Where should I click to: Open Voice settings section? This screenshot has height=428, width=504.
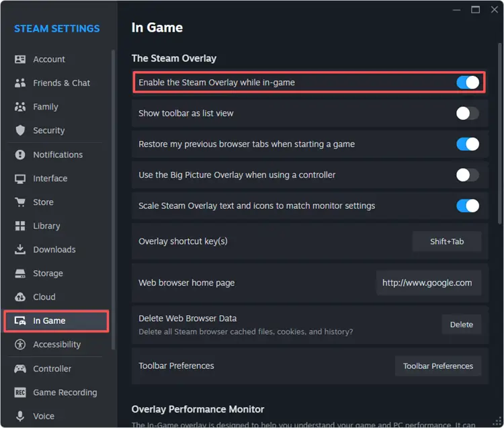58,416
